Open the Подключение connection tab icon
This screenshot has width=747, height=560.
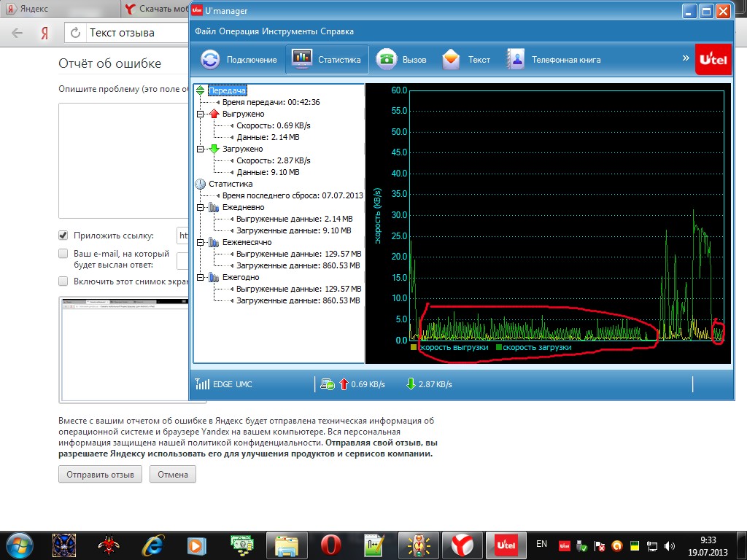(x=210, y=60)
